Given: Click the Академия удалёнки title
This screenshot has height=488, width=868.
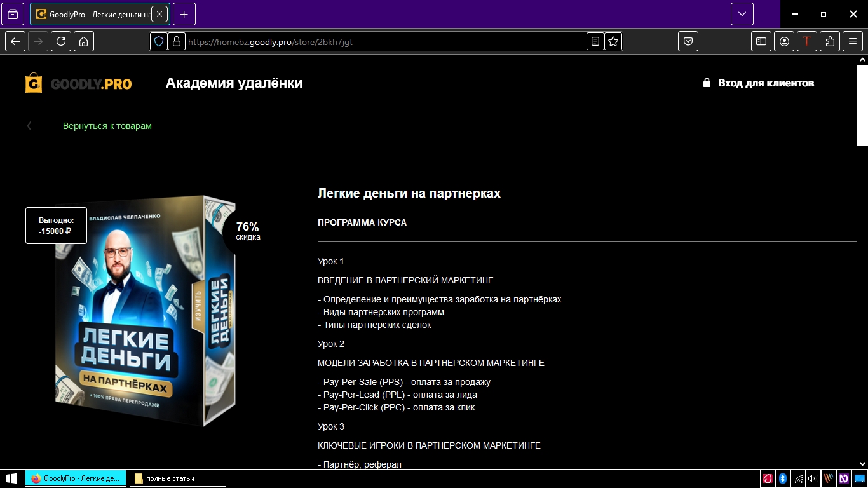Looking at the screenshot, I should 234,83.
